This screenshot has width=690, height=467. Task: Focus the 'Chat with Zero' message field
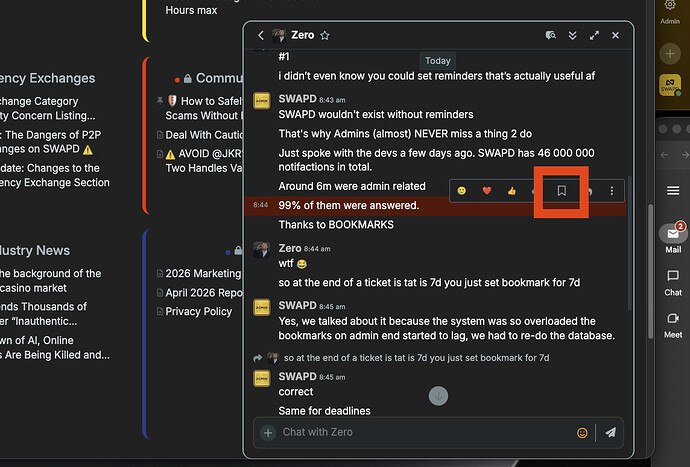pos(425,432)
